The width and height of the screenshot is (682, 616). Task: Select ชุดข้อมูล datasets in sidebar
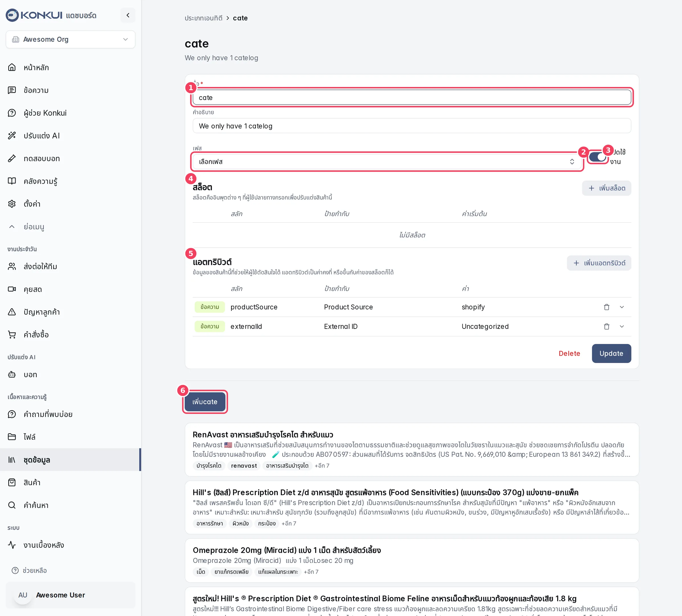click(70, 460)
